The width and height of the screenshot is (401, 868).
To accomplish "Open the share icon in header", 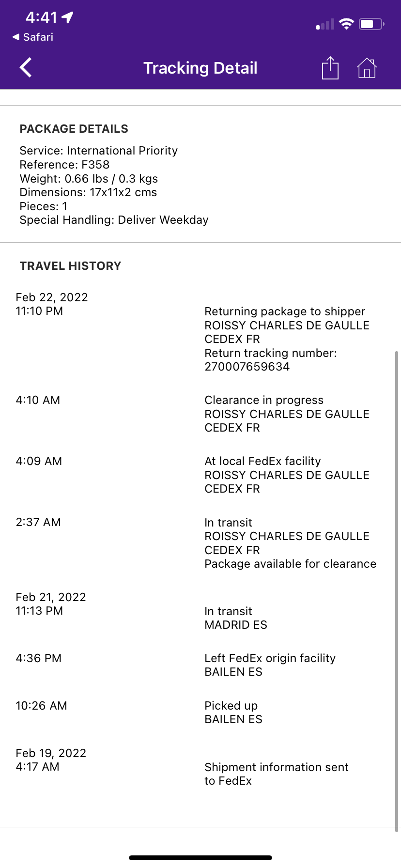I will click(330, 67).
